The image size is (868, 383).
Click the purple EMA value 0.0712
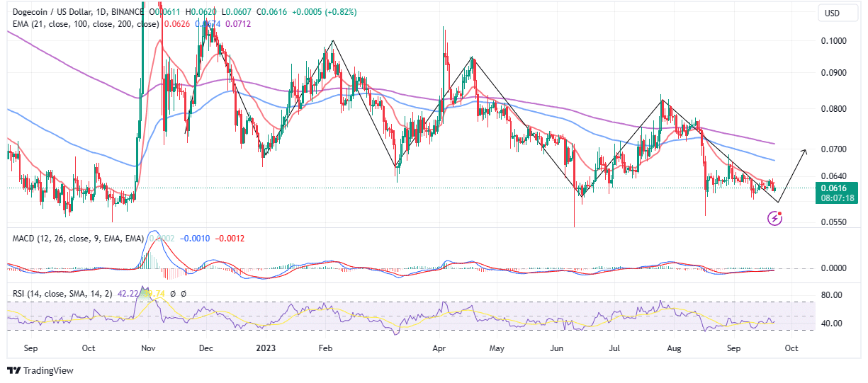tap(238, 24)
